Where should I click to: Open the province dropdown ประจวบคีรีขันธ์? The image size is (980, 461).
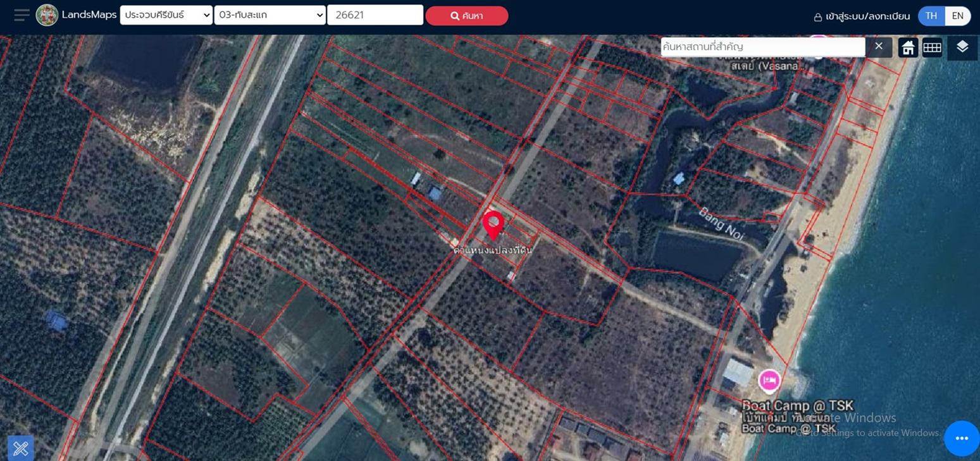pos(166,15)
